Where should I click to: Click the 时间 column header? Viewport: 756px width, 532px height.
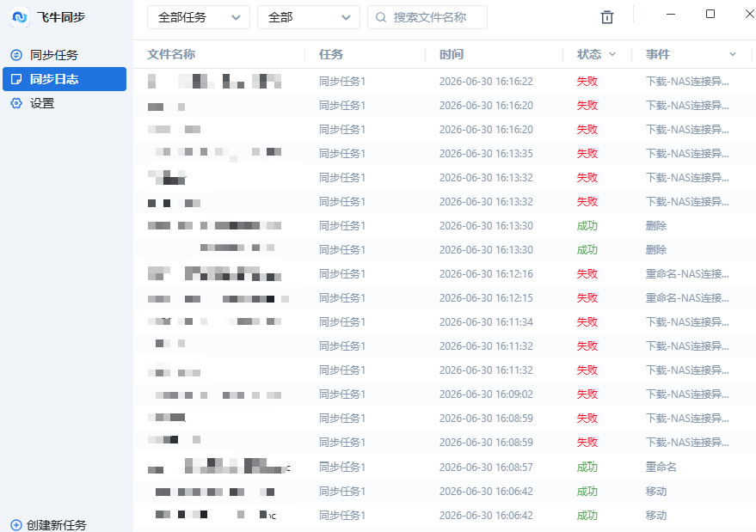(x=452, y=54)
